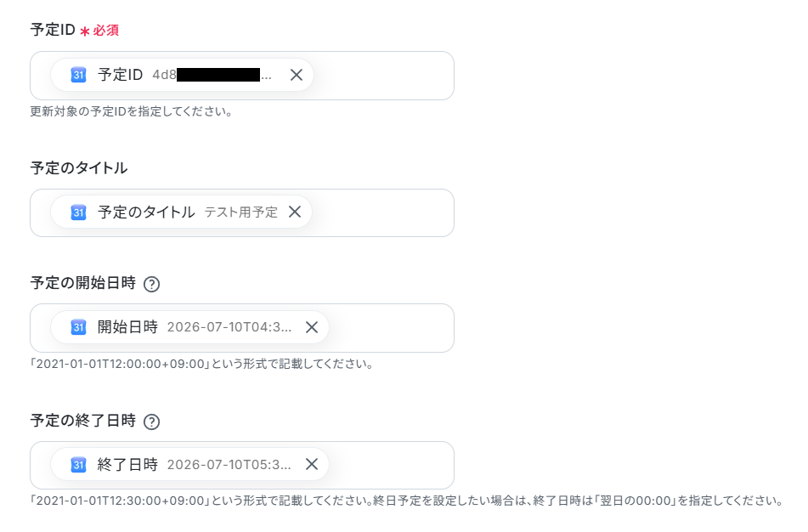Remove the 終了日時 chip
808x532 pixels.
tap(312, 465)
